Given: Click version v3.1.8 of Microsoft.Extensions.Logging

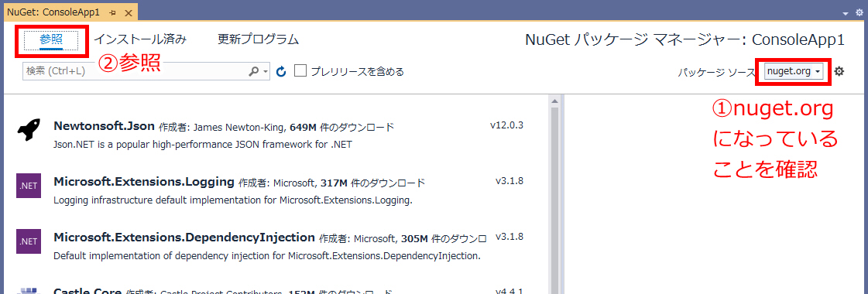Looking at the screenshot, I should [509, 181].
